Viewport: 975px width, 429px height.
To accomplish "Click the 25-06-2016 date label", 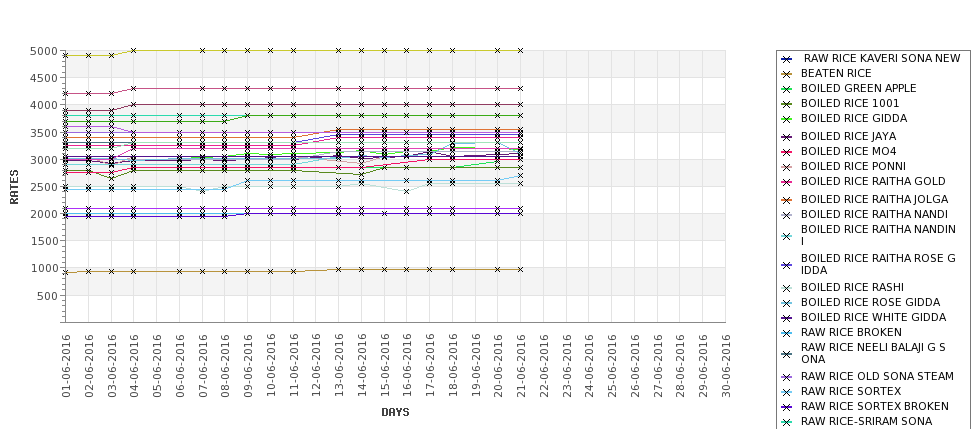I will point(612,366).
